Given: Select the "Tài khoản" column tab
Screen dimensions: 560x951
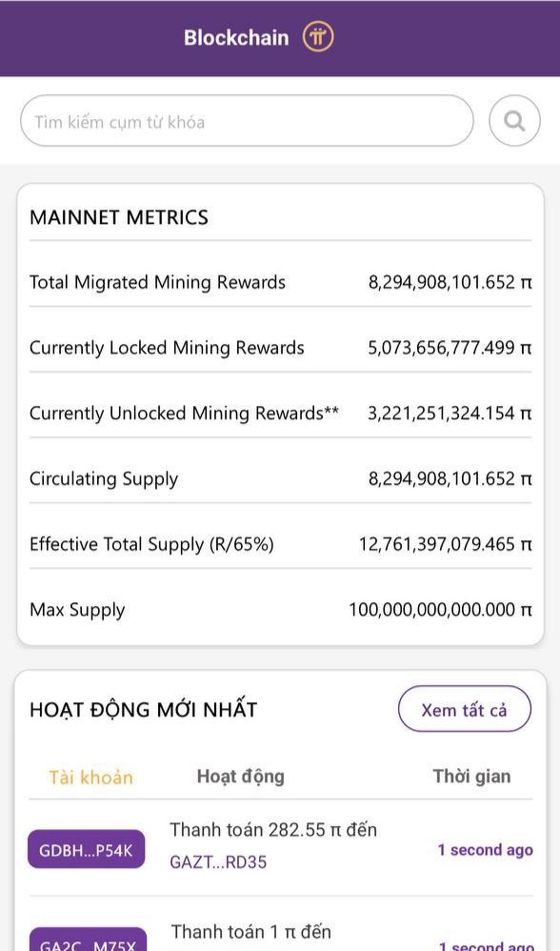Looking at the screenshot, I should pyautogui.click(x=90, y=777).
